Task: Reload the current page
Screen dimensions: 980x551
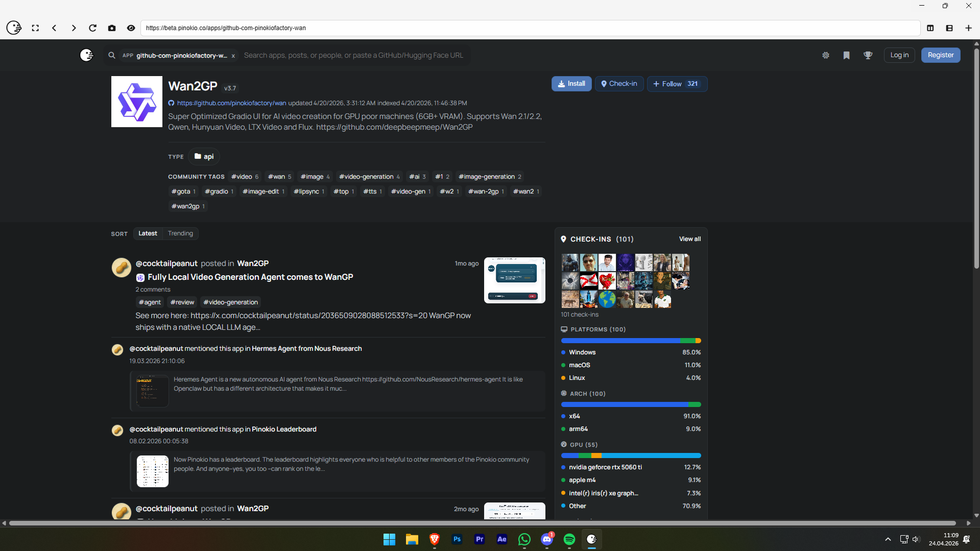Action: click(x=92, y=28)
